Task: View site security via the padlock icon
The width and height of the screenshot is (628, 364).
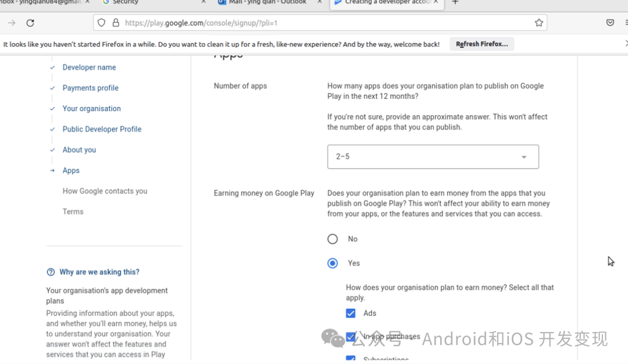Action: click(116, 23)
